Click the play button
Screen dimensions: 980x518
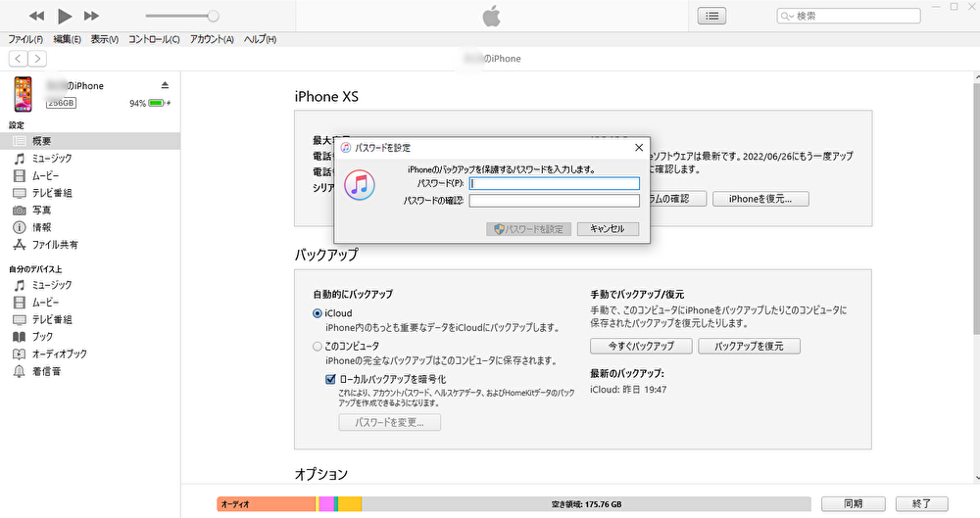pos(65,16)
